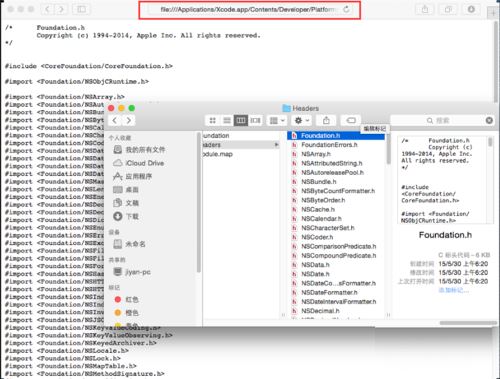Image resolution: width=500 pixels, height=379 pixels.
Task: Open iCloud Drive in sidebar
Action: pyautogui.click(x=139, y=163)
